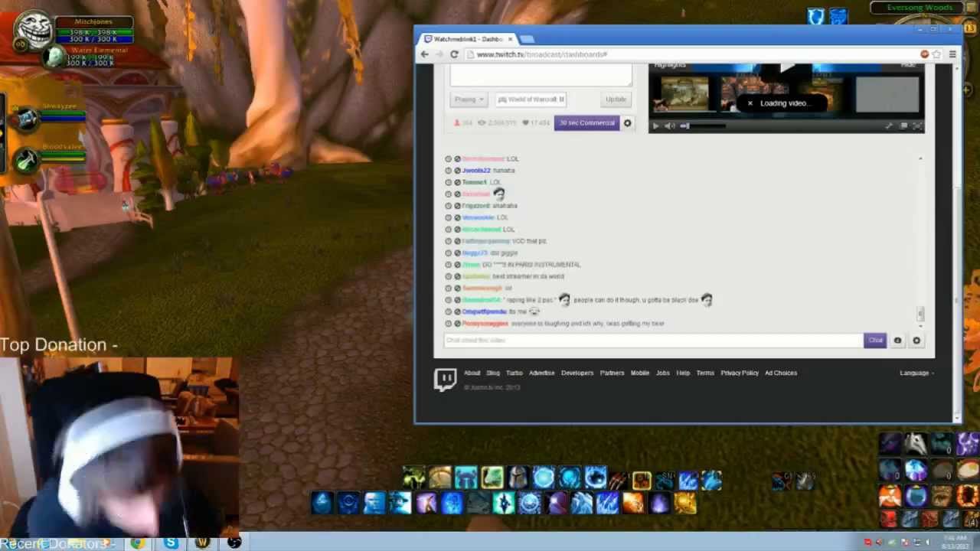
Task: Click the system tray clock
Action: click(955, 543)
